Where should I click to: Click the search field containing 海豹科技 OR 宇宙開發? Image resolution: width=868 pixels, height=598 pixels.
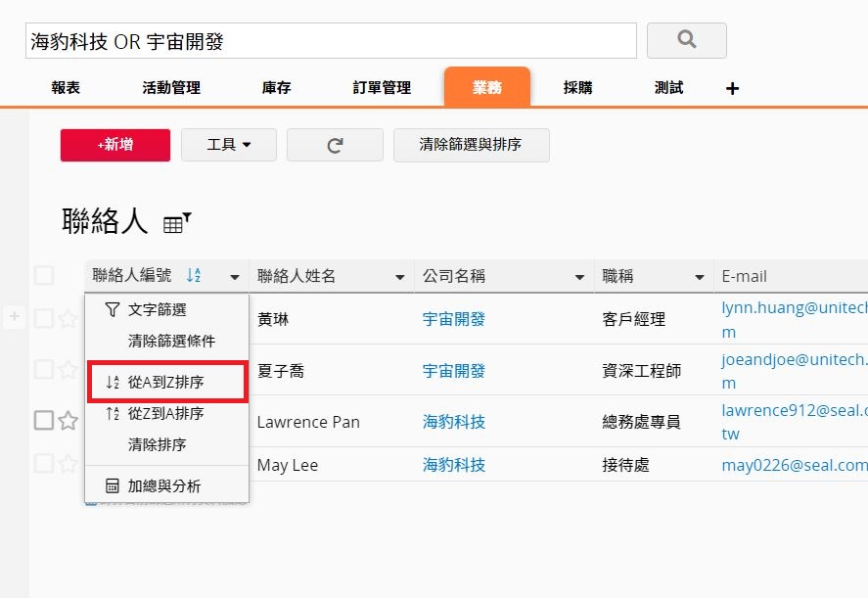tap(331, 41)
